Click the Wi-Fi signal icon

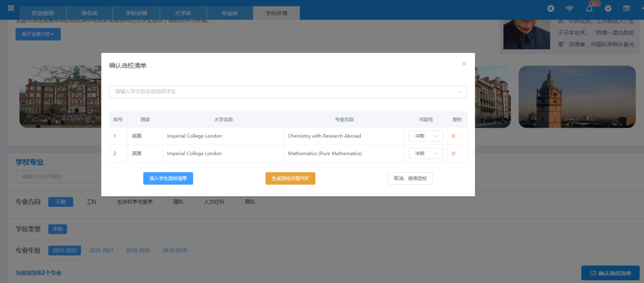click(x=569, y=8)
